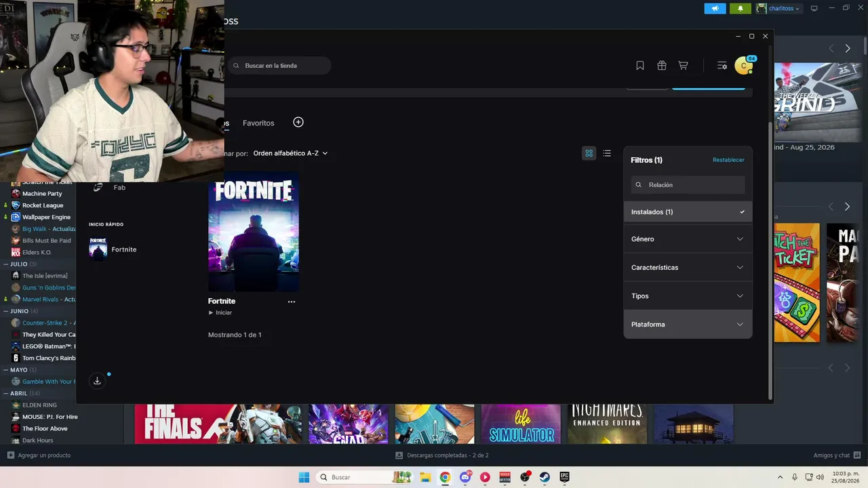
Task: Collapse the ABRIL group in Steam library
Action: (x=6, y=393)
